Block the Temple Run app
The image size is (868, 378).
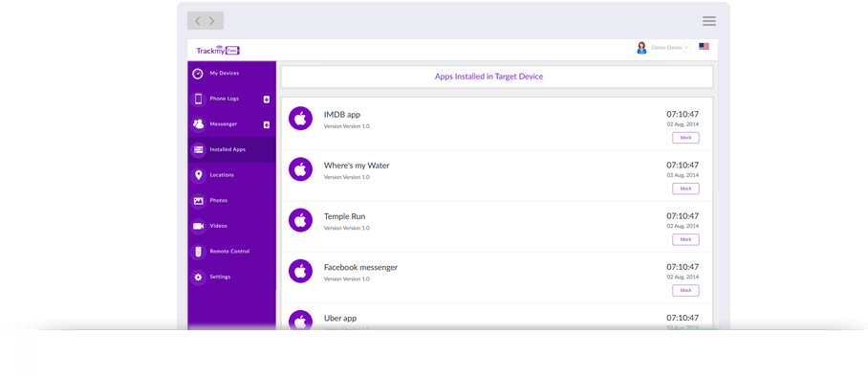685,240
